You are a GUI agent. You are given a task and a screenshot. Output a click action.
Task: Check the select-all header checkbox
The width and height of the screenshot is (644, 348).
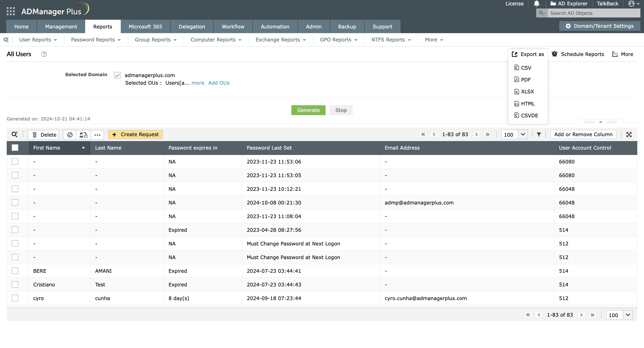coord(15,148)
